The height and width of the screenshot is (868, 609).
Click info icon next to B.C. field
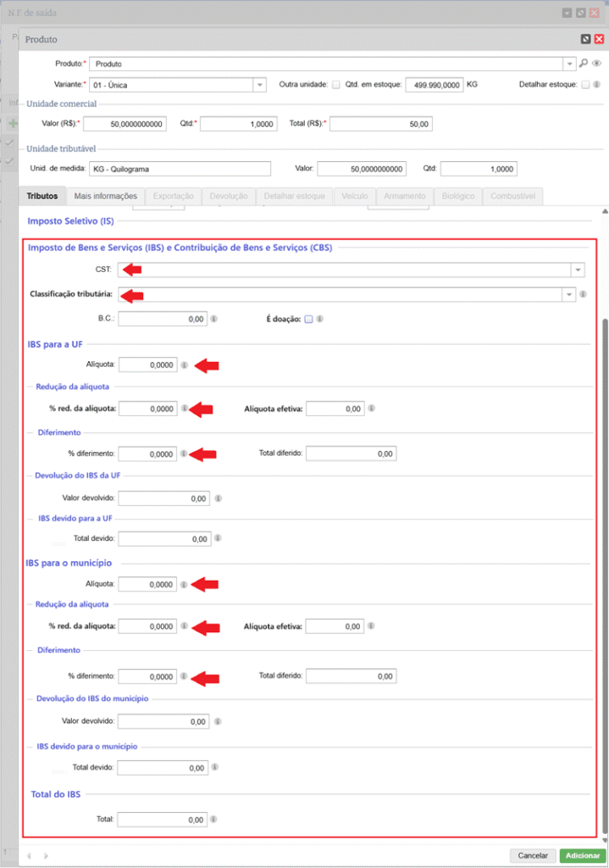click(x=213, y=320)
